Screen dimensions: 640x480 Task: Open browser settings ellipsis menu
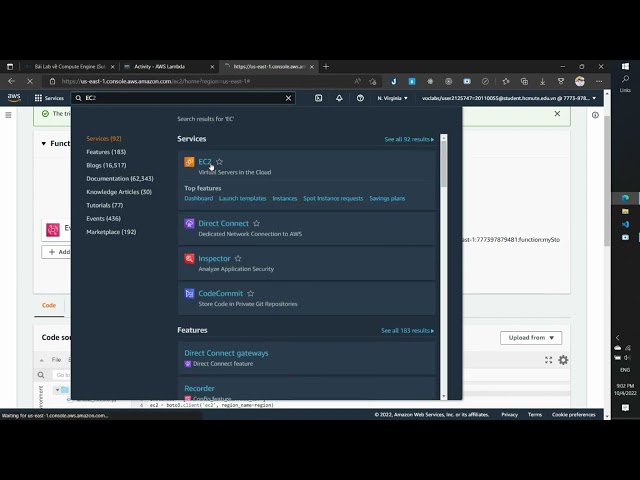pyautogui.click(x=599, y=82)
